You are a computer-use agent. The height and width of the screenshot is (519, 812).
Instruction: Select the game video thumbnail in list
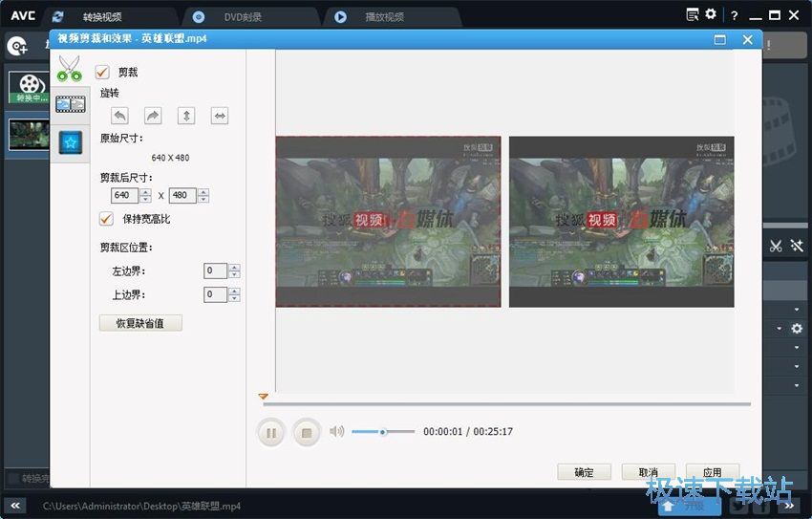pyautogui.click(x=29, y=134)
